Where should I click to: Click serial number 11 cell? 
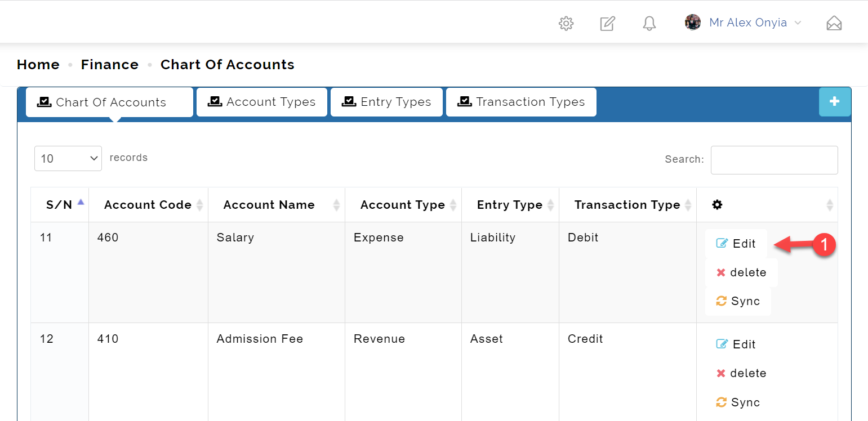point(60,272)
